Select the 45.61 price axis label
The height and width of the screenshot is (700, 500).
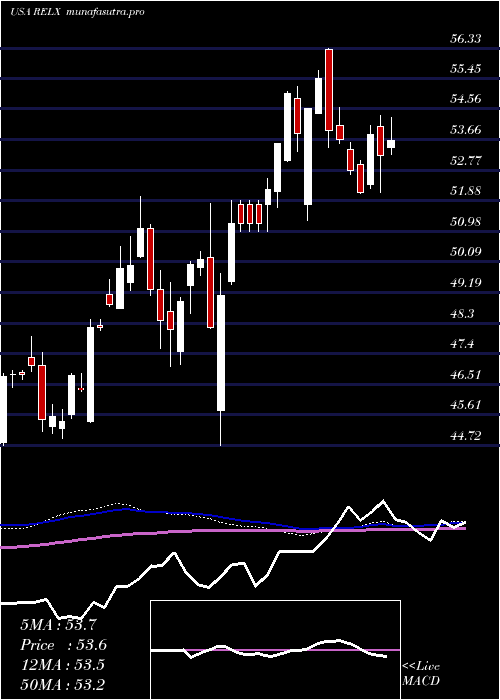pos(465,405)
